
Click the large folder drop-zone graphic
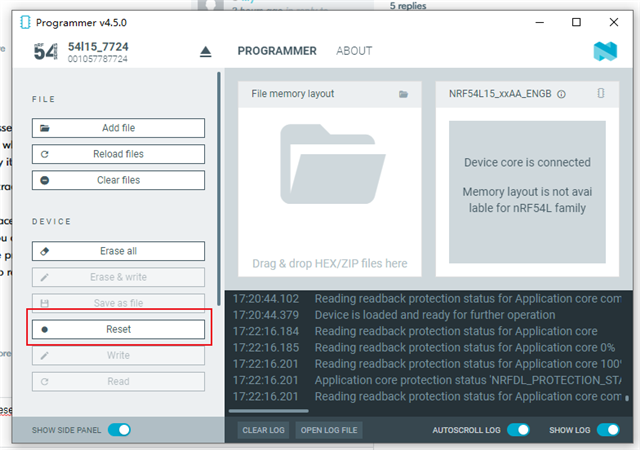(333, 164)
